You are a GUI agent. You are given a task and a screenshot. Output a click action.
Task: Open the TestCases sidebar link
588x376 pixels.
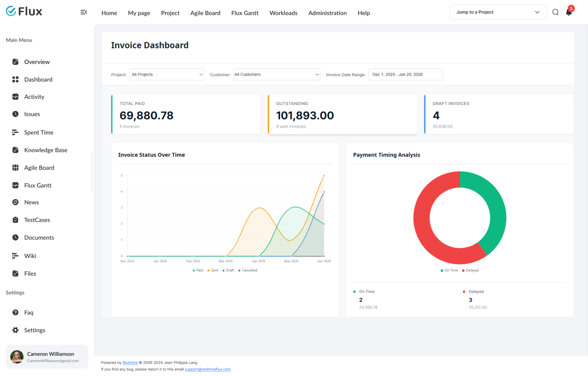tap(37, 220)
